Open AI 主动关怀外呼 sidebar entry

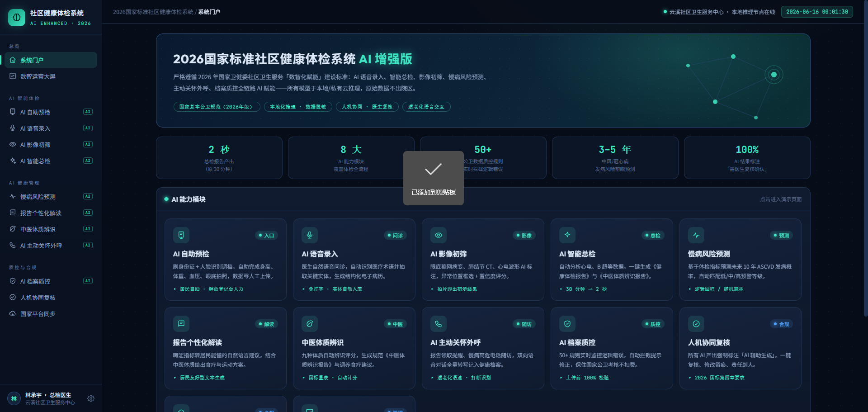[51, 246]
